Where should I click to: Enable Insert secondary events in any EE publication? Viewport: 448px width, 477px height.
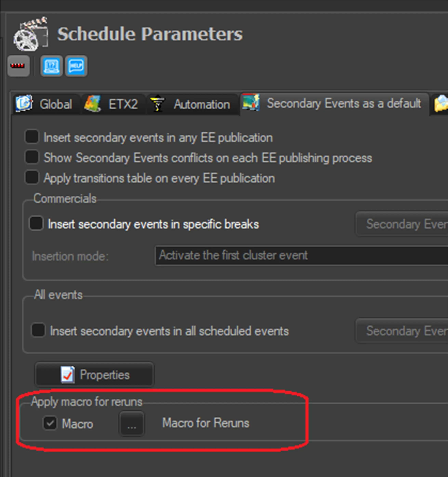tap(32, 137)
